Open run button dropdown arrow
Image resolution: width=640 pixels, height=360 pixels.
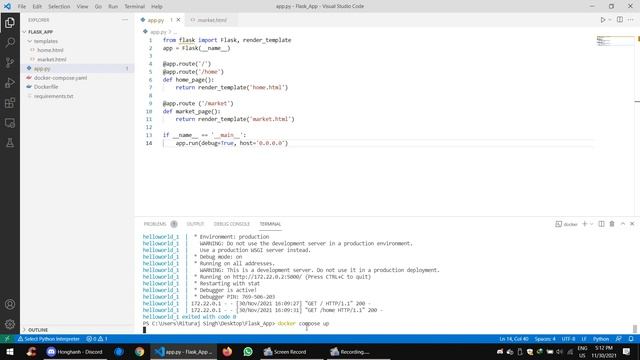(x=610, y=20)
